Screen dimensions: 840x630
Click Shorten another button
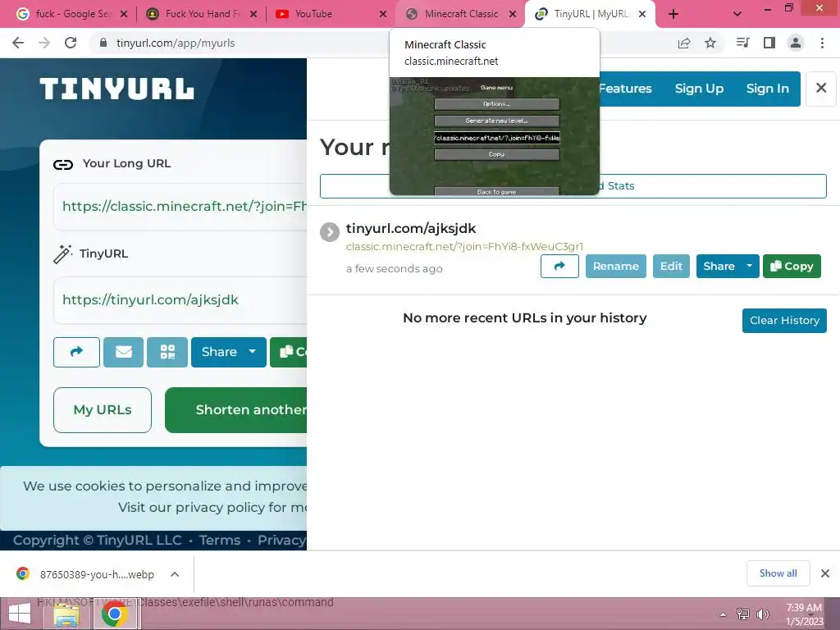(236, 410)
